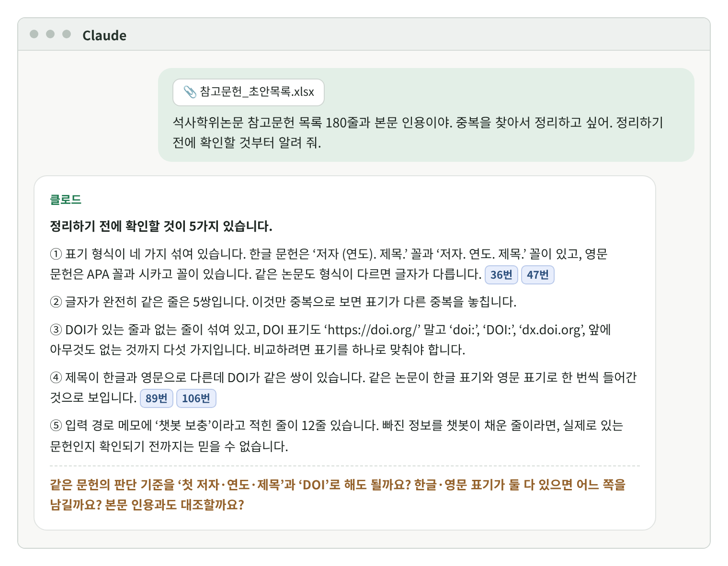Click item ② about 글자가 완전히 같은 줄은 5쌍

pyautogui.click(x=283, y=302)
